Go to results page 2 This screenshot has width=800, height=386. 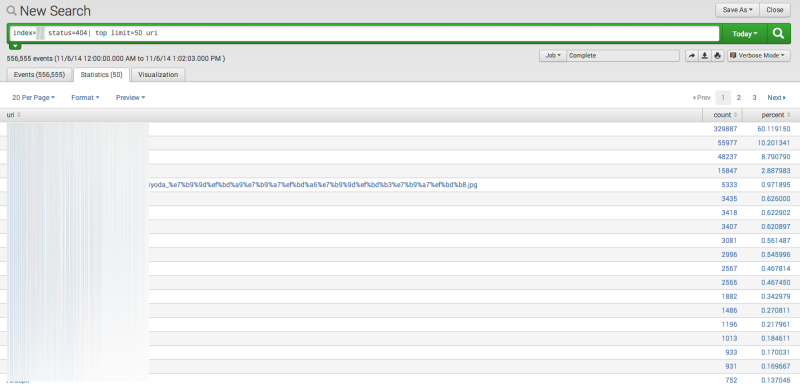click(x=739, y=97)
